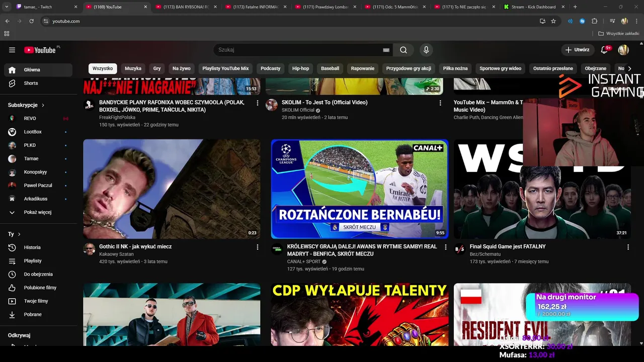Open REVO channel subscription

(38, 118)
